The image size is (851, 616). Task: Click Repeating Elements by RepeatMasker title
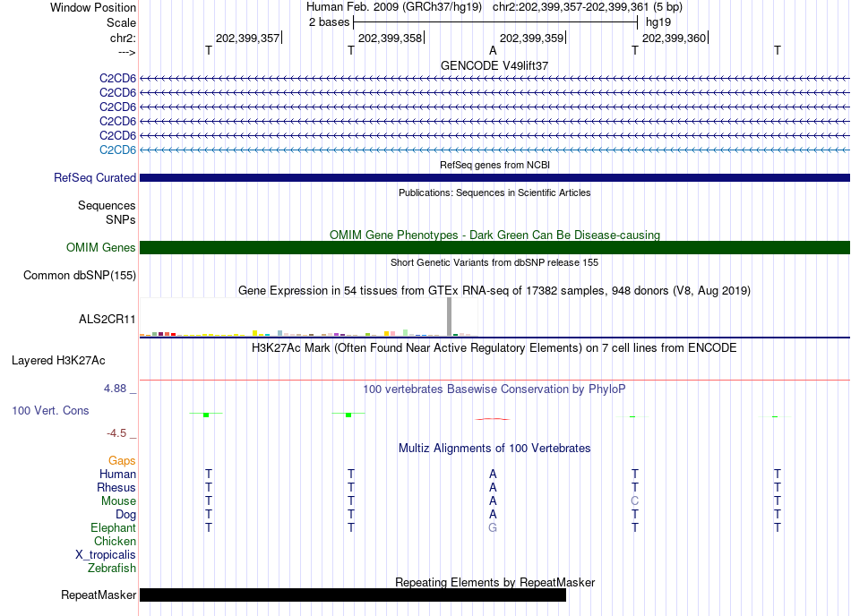click(x=494, y=582)
